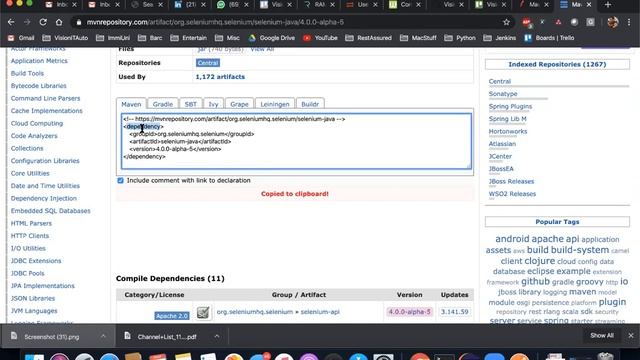The image size is (640, 360).
Task: Open the Central repository badge
Action: 208,63
